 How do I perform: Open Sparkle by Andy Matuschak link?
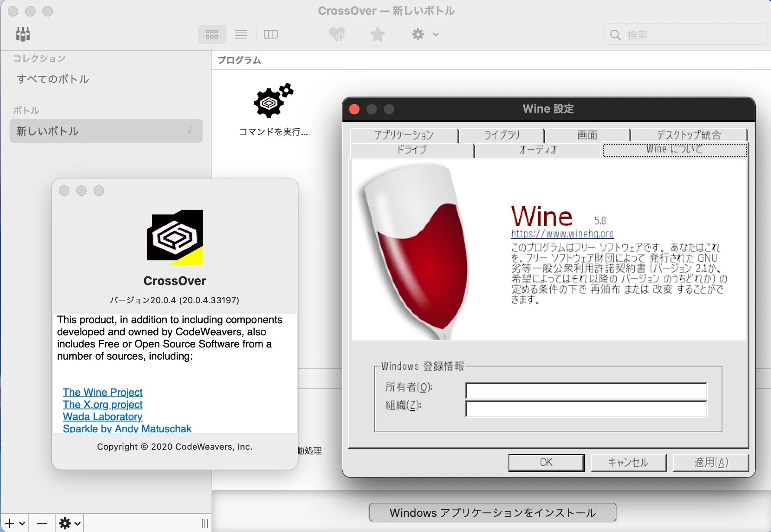click(x=127, y=428)
